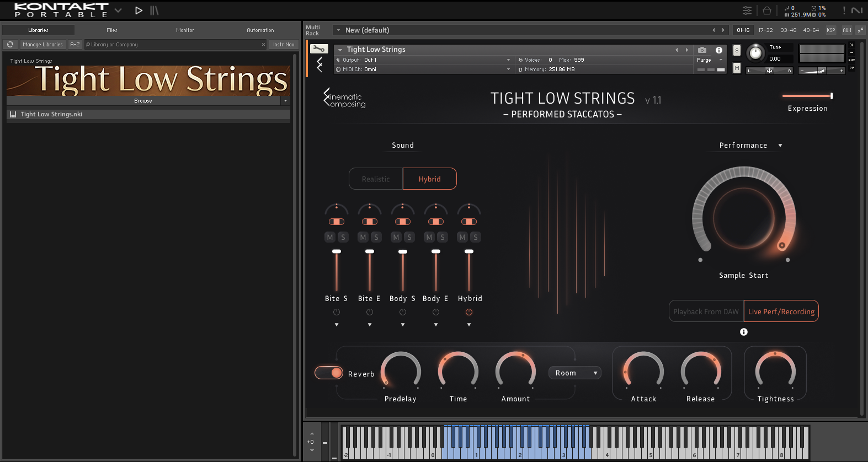Open the mixer settings sliders icon

click(x=747, y=10)
